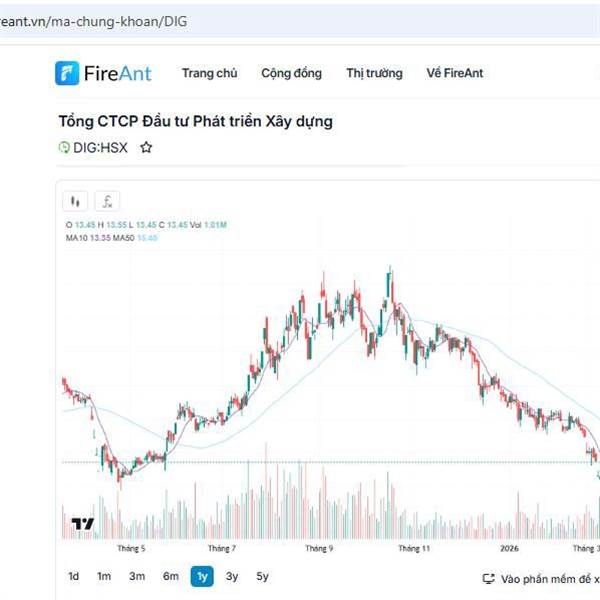
Task: Open the Trang chủ menu
Action: 209,73
